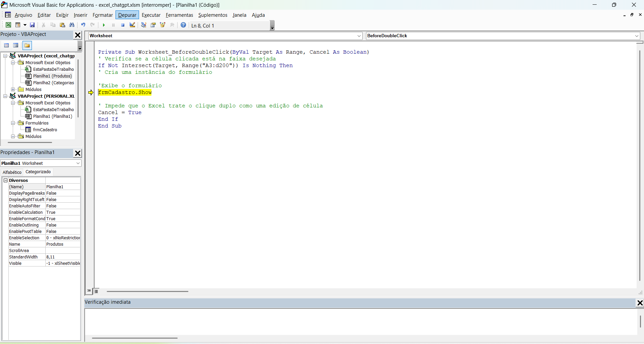Close the Propriedades - Planilha1 panel
The width and height of the screenshot is (644, 344).
coord(78,153)
